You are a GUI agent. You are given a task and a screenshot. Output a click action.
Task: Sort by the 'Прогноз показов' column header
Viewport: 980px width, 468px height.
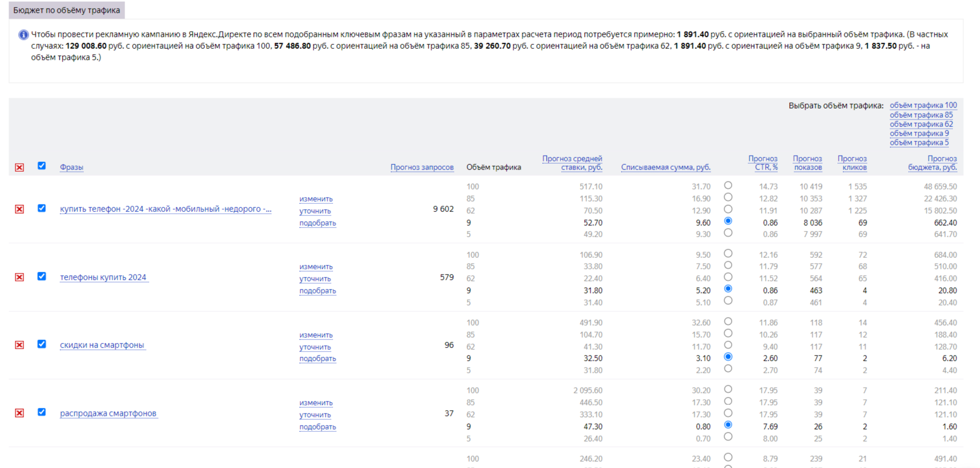pyautogui.click(x=808, y=163)
